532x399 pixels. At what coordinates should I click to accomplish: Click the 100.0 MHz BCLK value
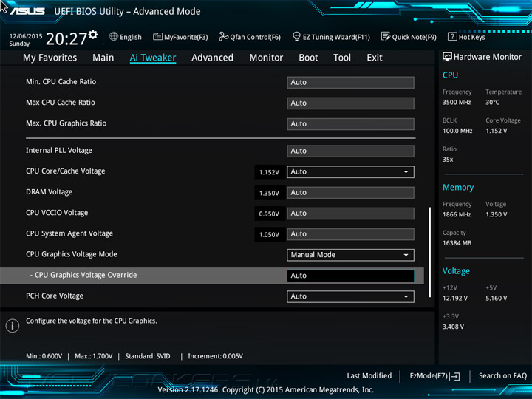click(x=457, y=131)
